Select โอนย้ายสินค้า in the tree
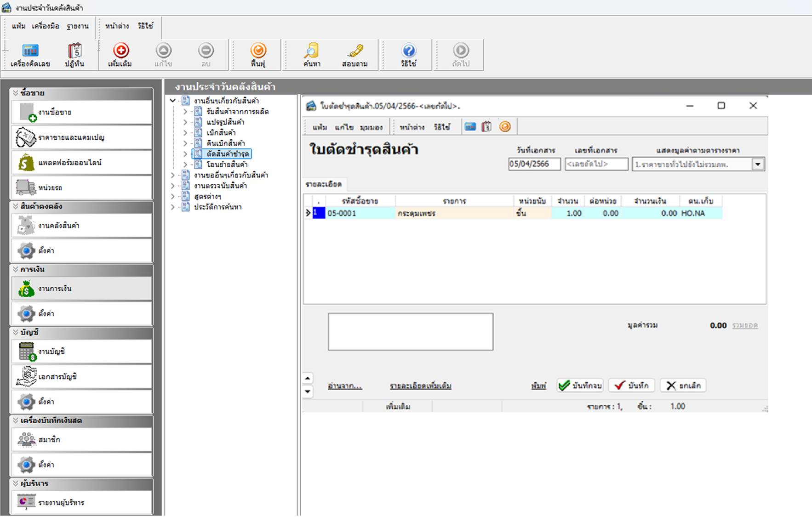The width and height of the screenshot is (812, 517). pos(227,165)
